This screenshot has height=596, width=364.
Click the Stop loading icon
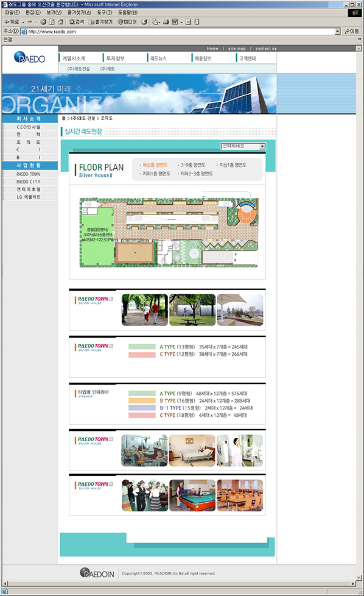pyautogui.click(x=43, y=22)
